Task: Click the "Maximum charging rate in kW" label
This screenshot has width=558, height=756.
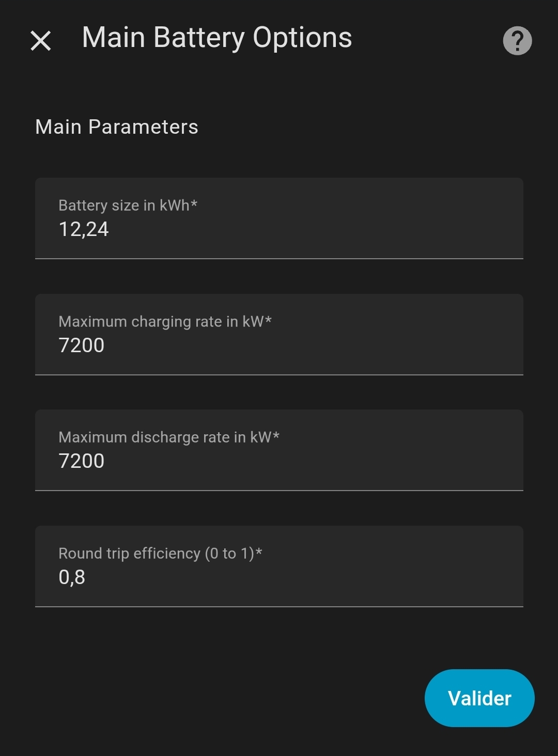Action: click(x=161, y=322)
